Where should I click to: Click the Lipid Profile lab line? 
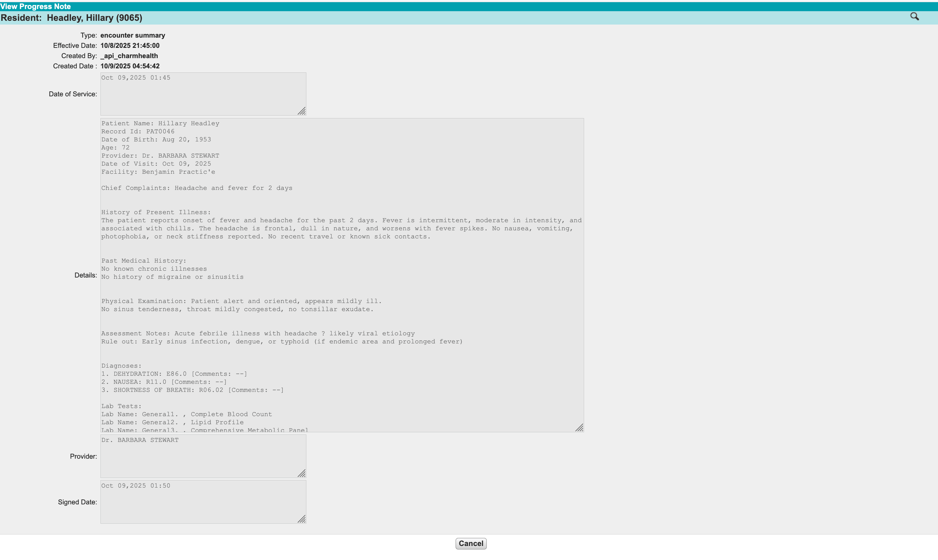pyautogui.click(x=172, y=422)
